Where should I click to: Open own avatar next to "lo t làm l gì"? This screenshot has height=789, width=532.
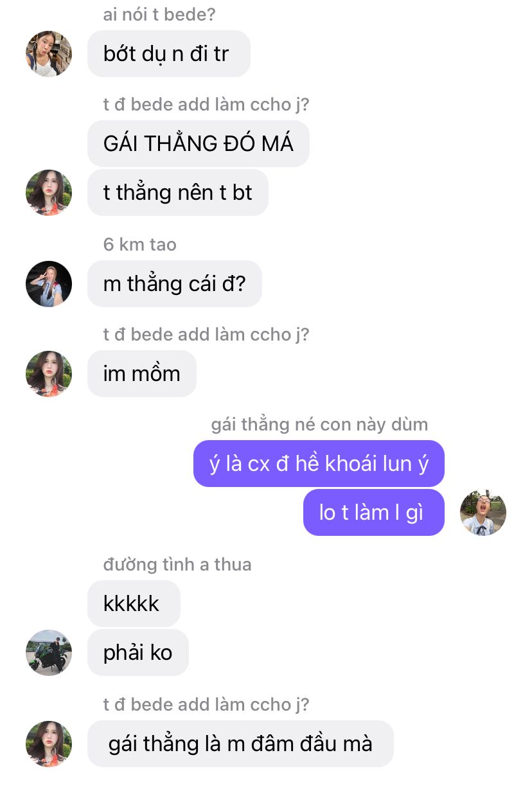[483, 512]
